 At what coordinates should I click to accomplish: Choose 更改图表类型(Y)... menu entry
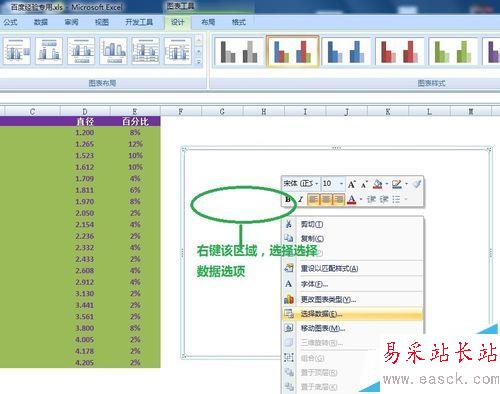click(x=352, y=299)
